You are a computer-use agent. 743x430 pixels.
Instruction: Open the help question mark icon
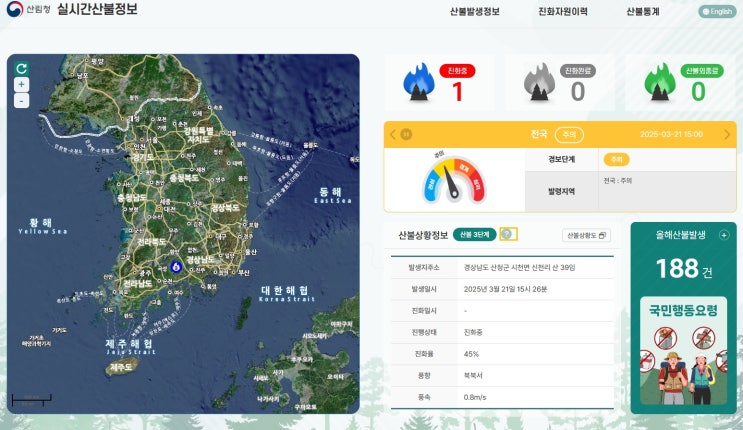(x=508, y=234)
